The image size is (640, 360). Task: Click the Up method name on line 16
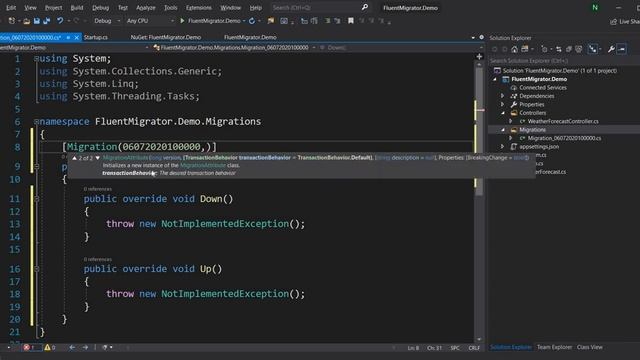tap(206, 269)
